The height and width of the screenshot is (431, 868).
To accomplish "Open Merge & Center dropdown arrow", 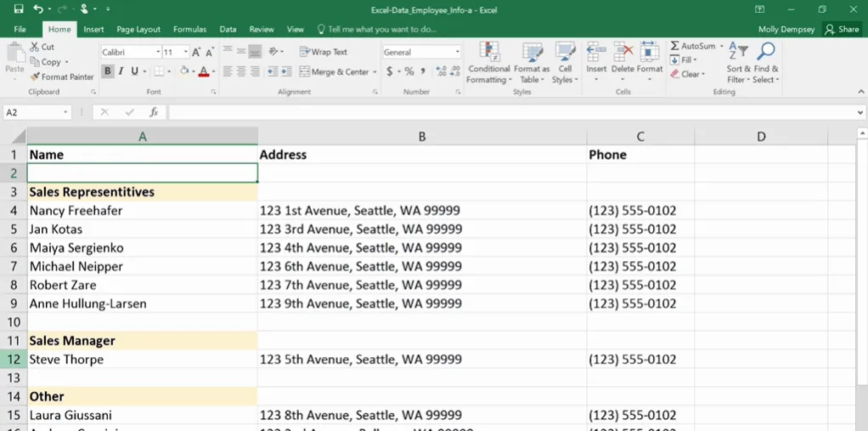I will (375, 72).
